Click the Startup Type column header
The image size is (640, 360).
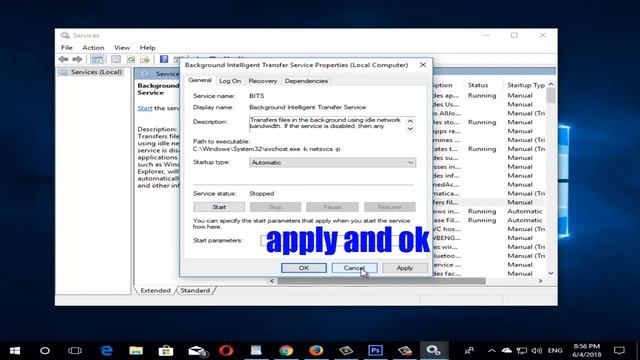pos(526,85)
